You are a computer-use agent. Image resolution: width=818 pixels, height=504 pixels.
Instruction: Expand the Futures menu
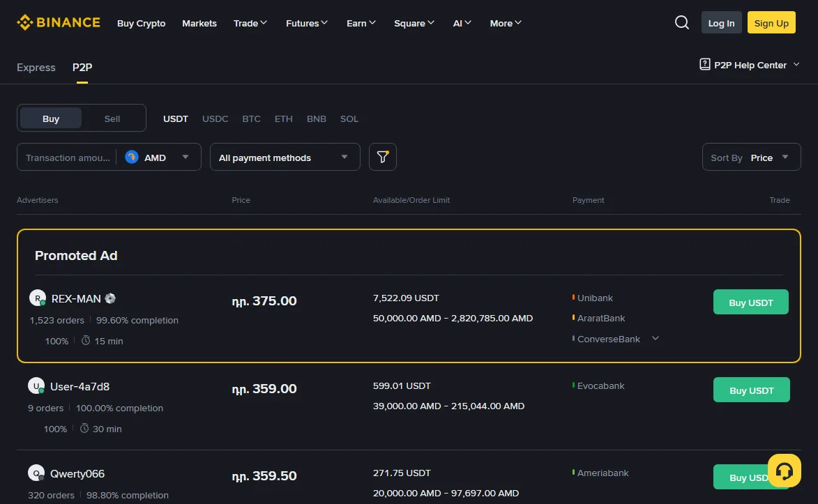coord(307,23)
